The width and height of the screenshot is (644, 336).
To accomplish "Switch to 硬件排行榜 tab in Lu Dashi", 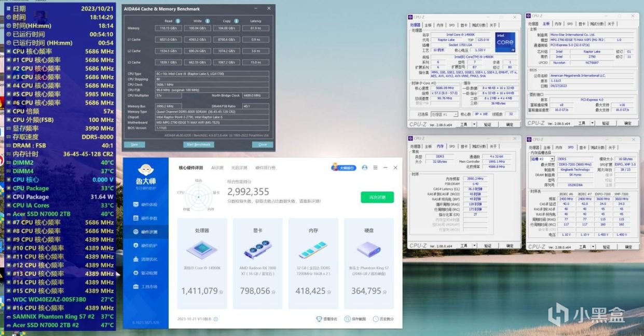I will point(265,168).
